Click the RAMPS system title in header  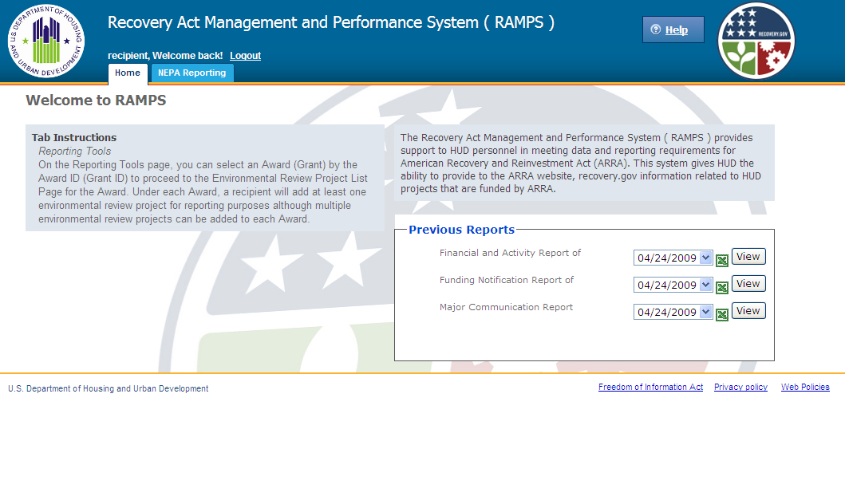[x=331, y=22]
